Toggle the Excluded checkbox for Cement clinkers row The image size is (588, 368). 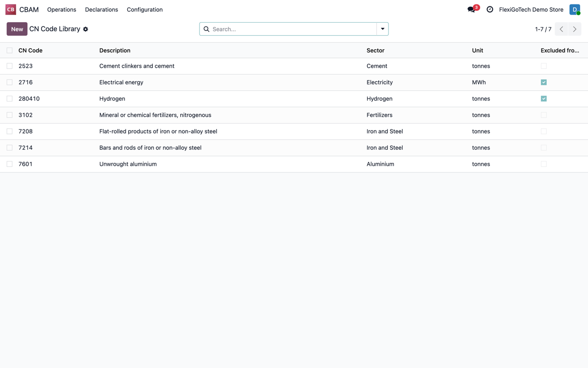click(544, 66)
